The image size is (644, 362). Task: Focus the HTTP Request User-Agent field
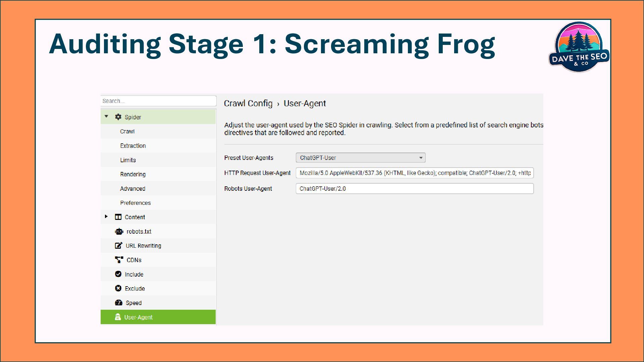(x=415, y=173)
